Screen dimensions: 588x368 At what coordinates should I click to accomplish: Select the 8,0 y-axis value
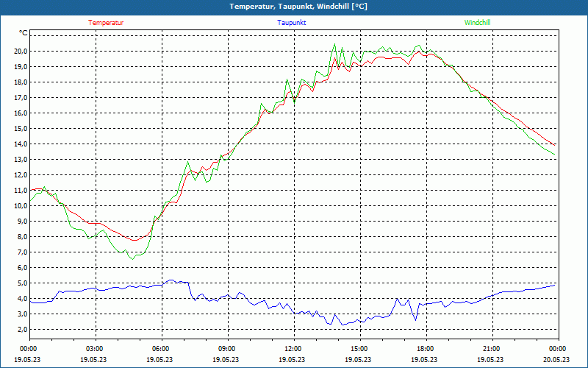(x=22, y=237)
